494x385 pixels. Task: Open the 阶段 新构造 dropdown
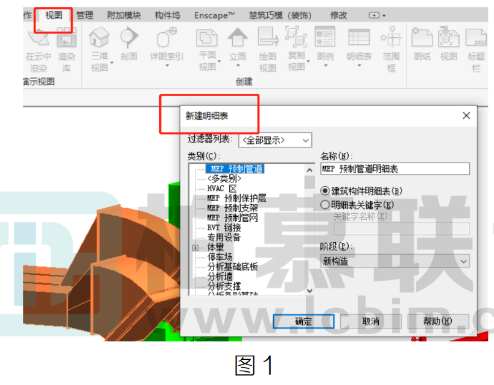[x=395, y=261]
